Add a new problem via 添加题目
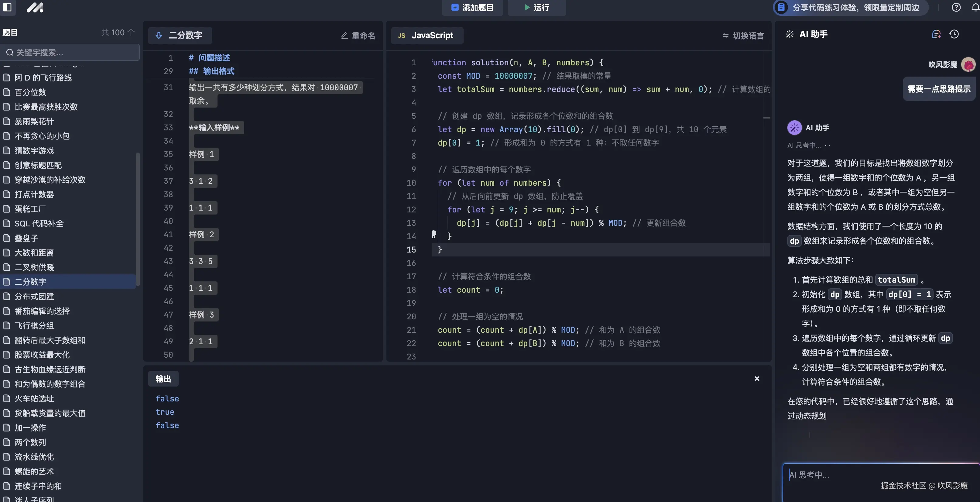Image resolution: width=980 pixels, height=502 pixels. [x=472, y=8]
